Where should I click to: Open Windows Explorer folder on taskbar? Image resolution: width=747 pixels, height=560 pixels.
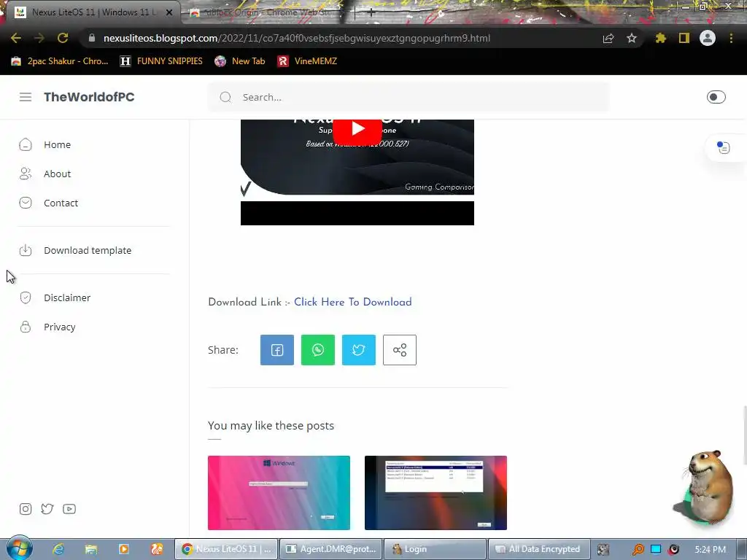[91, 549]
